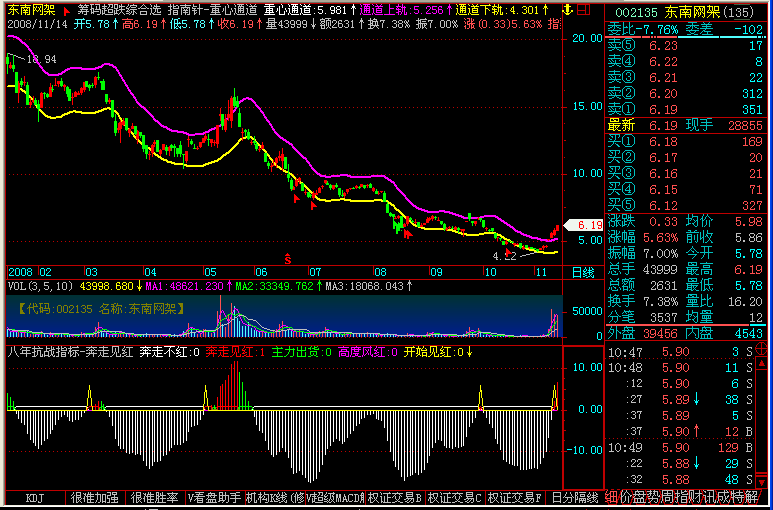Click the VOL(3,5,10) indicator label

click(x=41, y=286)
